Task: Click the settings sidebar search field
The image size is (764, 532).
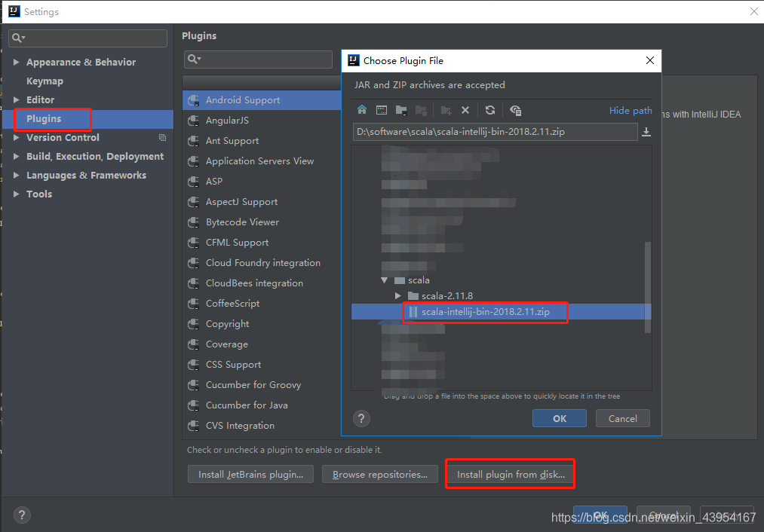Action: (87, 38)
